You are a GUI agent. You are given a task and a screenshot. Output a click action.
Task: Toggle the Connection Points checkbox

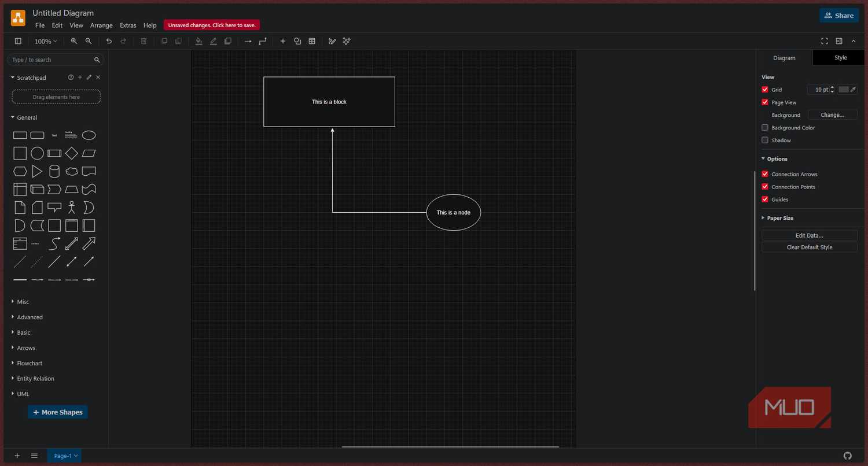coord(765,187)
